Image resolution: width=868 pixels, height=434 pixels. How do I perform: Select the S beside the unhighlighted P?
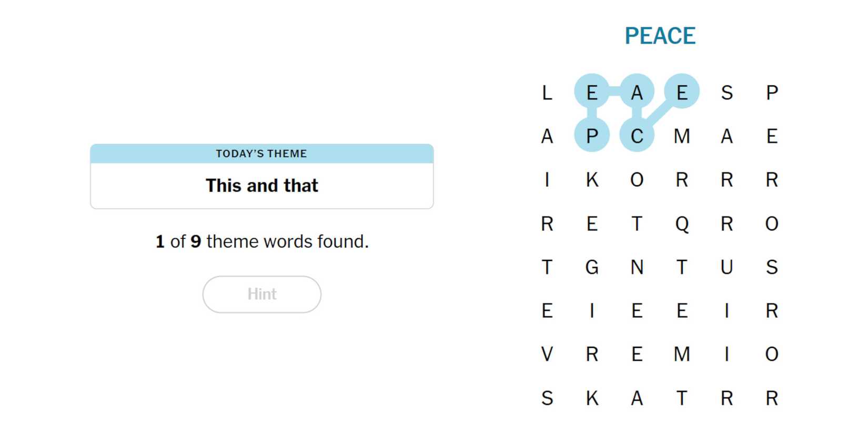(726, 93)
